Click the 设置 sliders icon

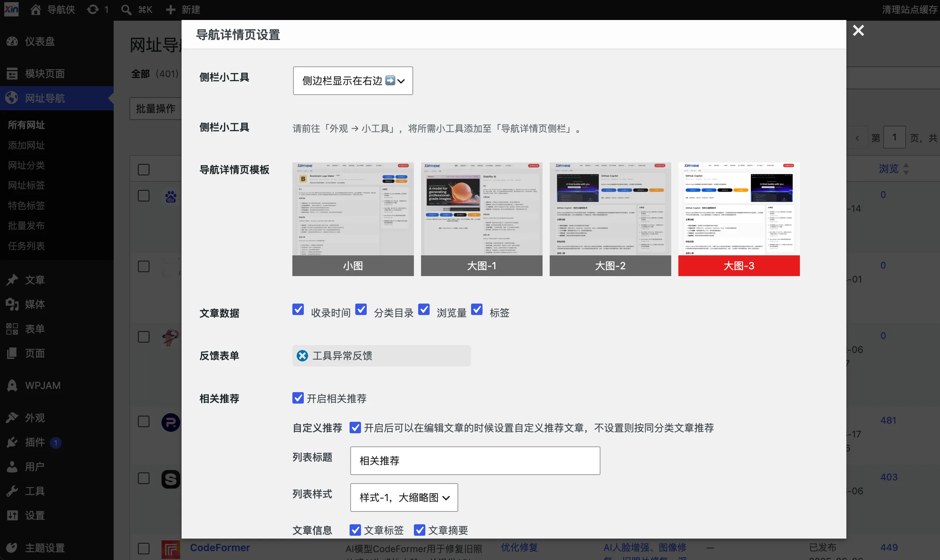(12, 515)
